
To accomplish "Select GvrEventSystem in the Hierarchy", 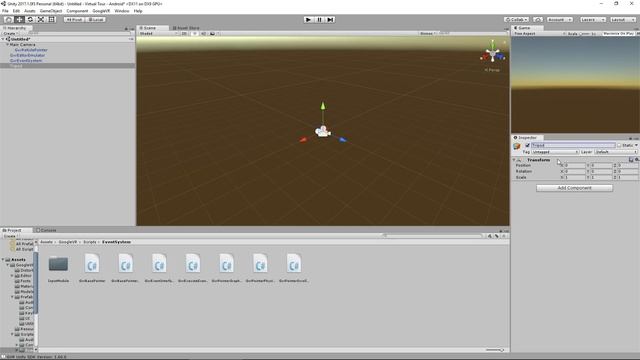I will pyautogui.click(x=26, y=60).
